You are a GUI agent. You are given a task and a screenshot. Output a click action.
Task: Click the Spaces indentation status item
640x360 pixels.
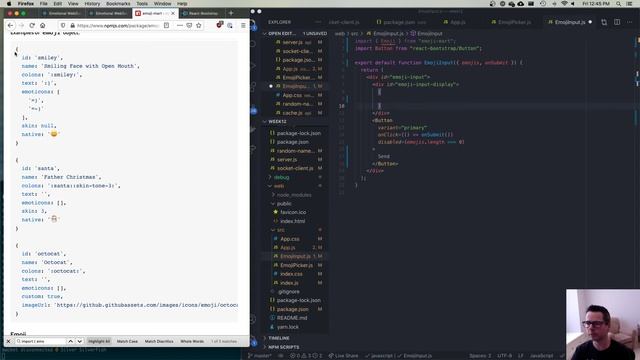coord(480,356)
